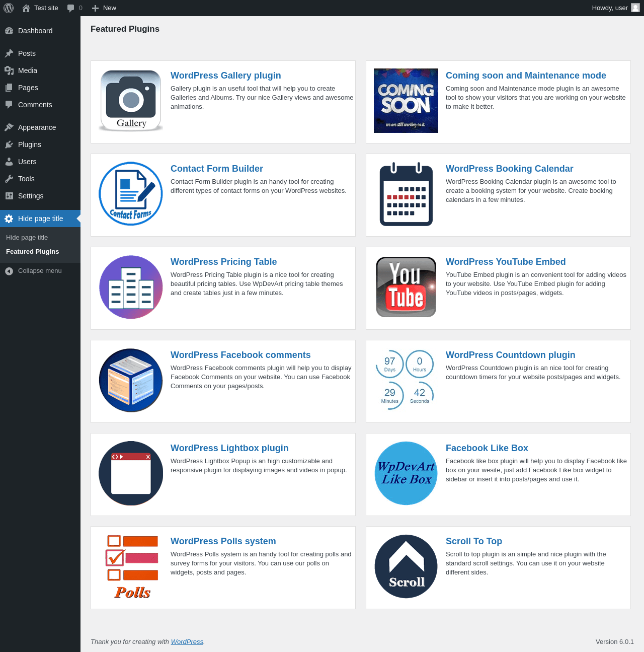Image resolution: width=644 pixels, height=652 pixels.
Task: Open WordPress Polls system link
Action: point(223,541)
